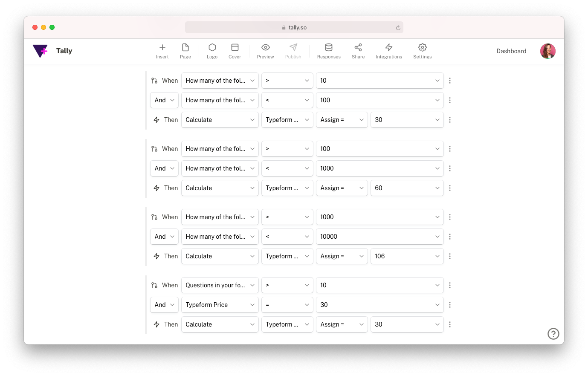
Task: Open Assign = dropdown in the 106 row
Action: 342,256
